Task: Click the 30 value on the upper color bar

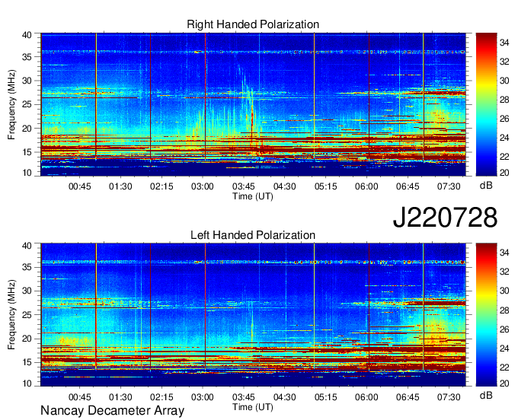Action: [x=504, y=81]
